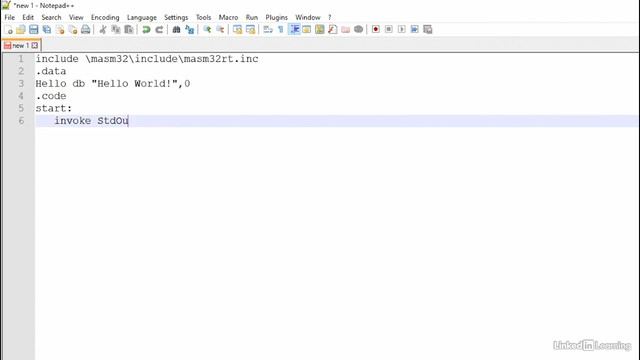640x360 pixels.
Task: Toggle the Show Indent Guide icon
Action: point(294,29)
